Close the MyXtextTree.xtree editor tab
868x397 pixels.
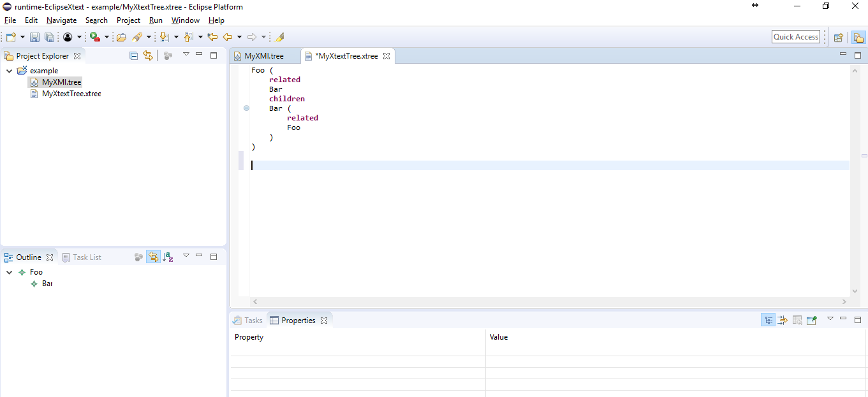(x=386, y=56)
